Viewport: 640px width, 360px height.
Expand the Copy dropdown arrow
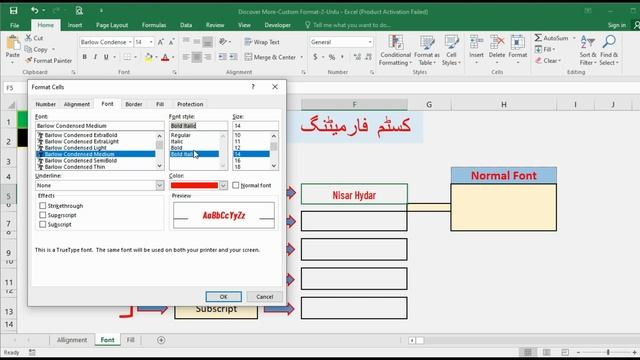[x=53, y=49]
